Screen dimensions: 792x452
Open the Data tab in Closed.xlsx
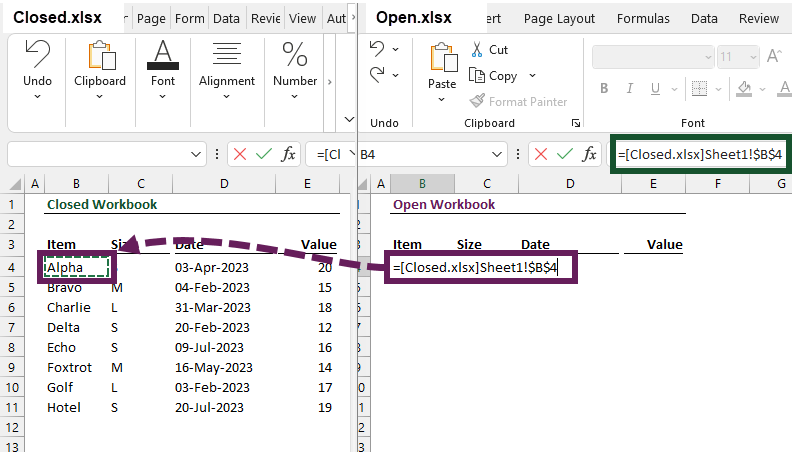click(226, 19)
